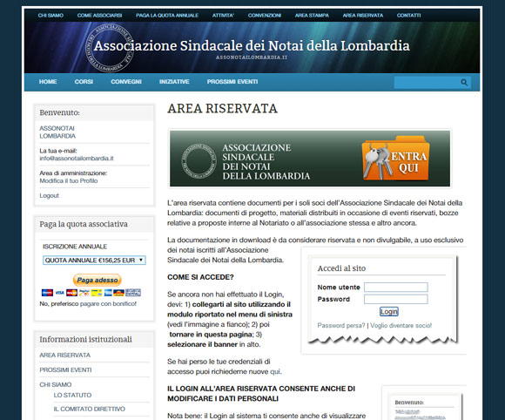Click the AREA RISERVATA page heading
This screenshot has height=420, width=505.
pos(222,109)
